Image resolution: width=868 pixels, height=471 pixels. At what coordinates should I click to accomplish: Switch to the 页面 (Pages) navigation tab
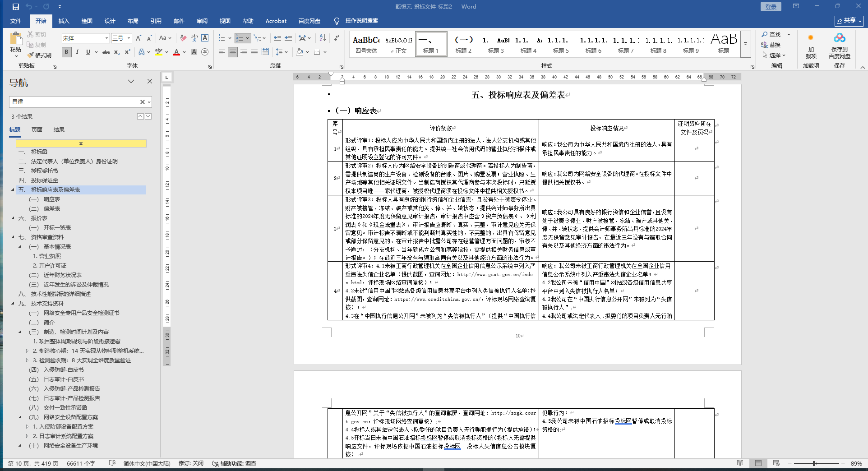click(37, 130)
